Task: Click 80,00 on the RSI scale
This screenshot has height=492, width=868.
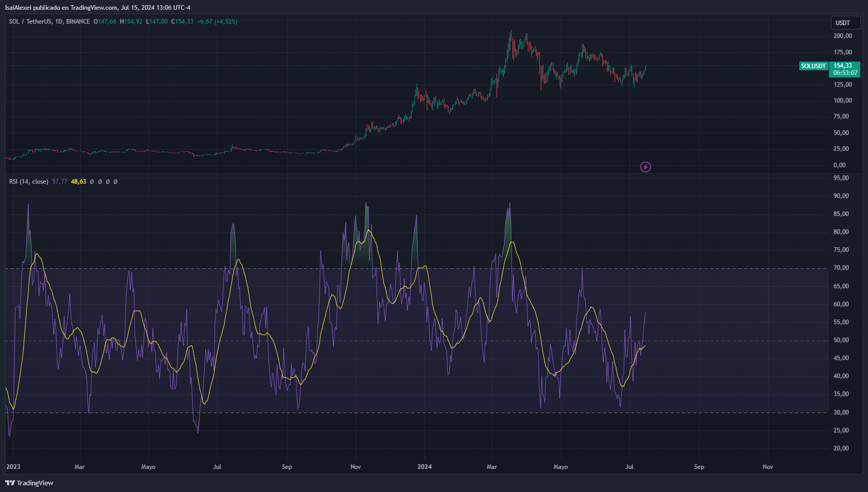Action: click(x=841, y=232)
